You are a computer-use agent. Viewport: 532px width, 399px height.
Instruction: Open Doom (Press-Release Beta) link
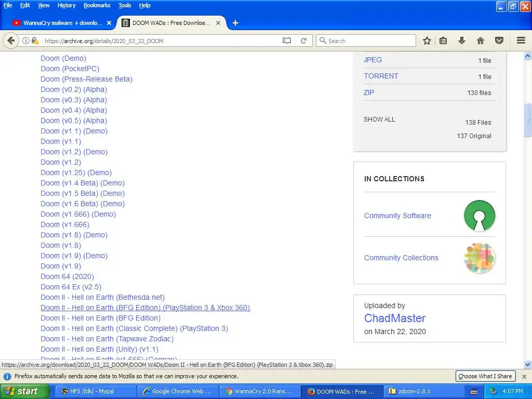(x=87, y=79)
